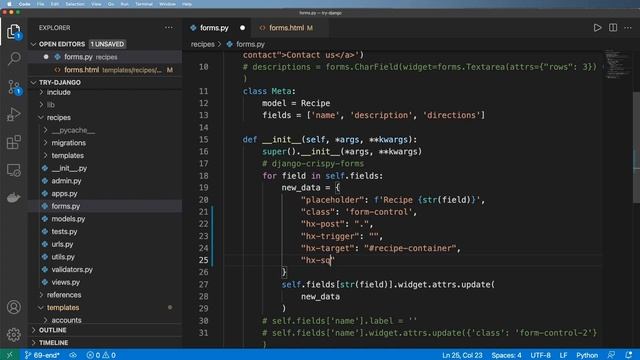This screenshot has width=640, height=360.
Task: Open apps.py in file tree
Action: [64, 193]
